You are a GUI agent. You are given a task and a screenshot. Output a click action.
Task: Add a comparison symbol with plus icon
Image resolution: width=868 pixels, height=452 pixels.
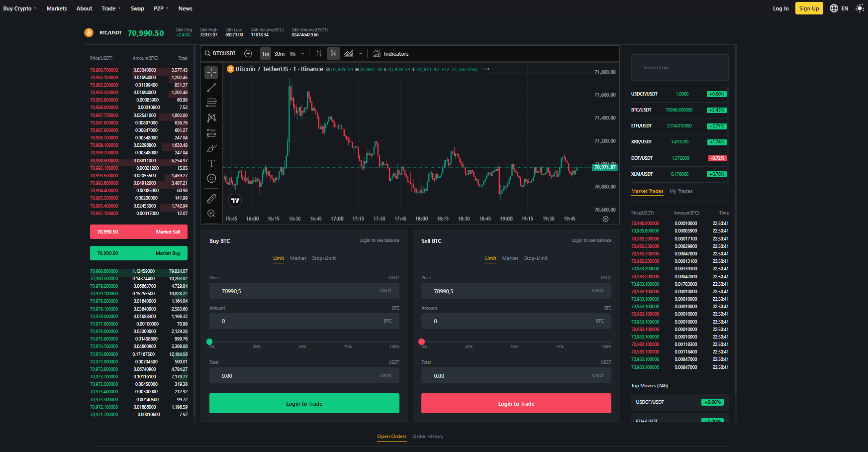click(x=248, y=54)
